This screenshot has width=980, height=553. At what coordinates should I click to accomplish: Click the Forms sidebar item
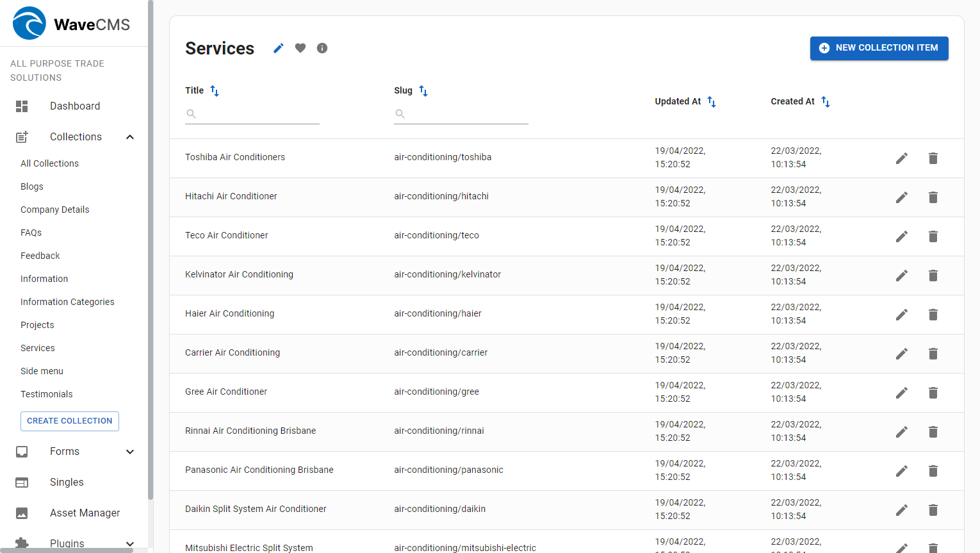[x=65, y=452]
